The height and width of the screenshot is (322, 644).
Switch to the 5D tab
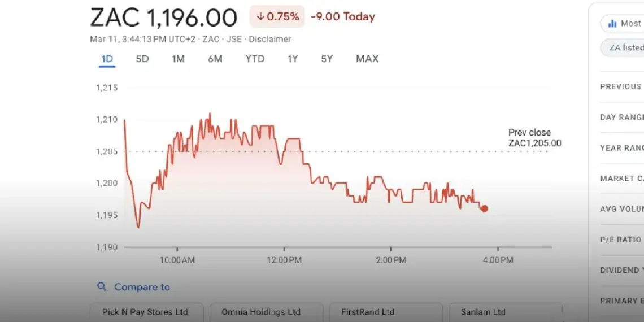[142, 59]
